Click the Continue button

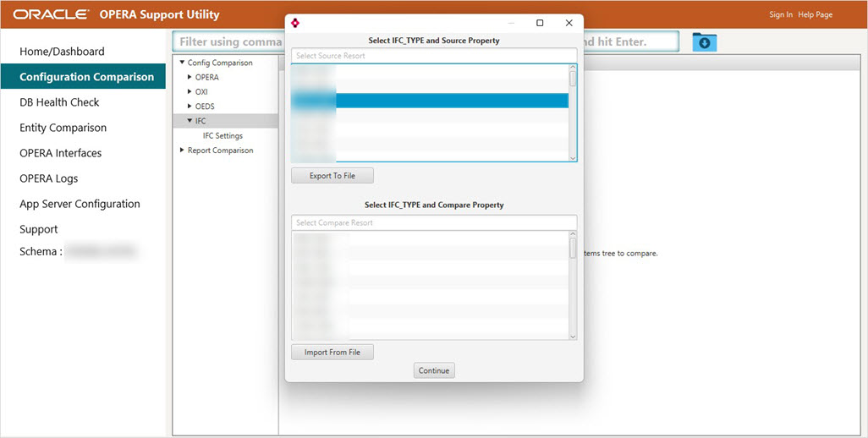434,370
